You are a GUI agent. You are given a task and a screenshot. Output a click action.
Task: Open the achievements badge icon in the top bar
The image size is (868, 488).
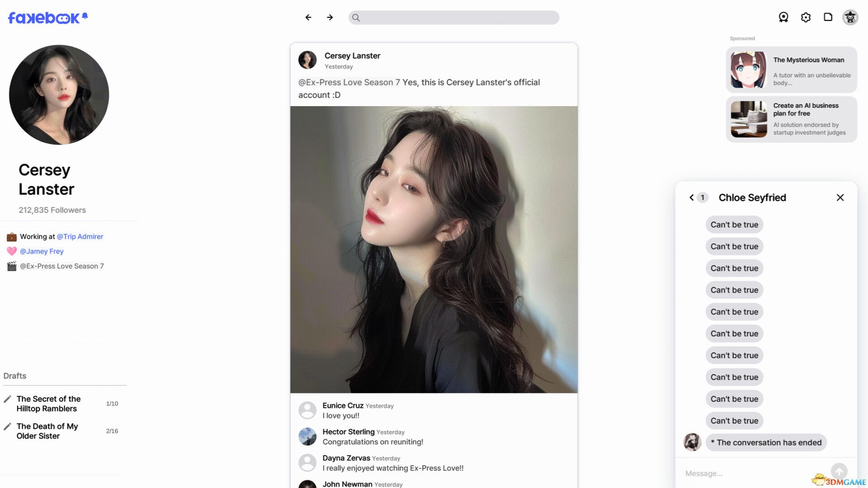783,17
